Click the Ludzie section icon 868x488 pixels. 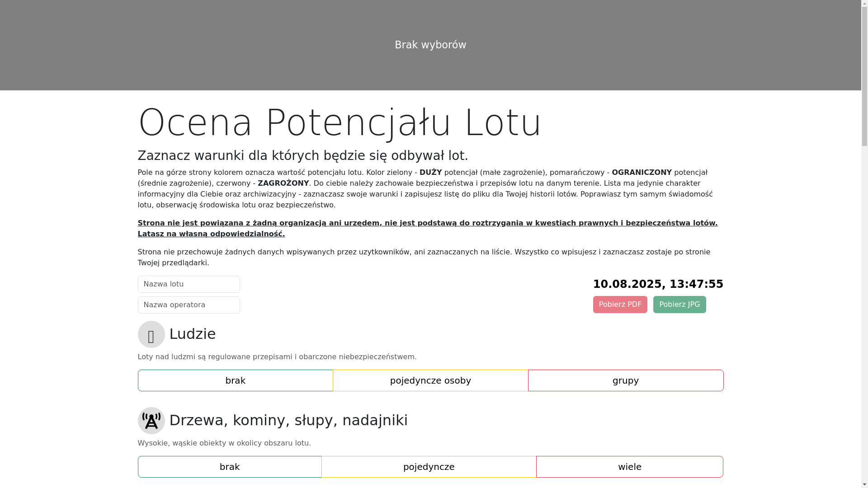(x=151, y=334)
